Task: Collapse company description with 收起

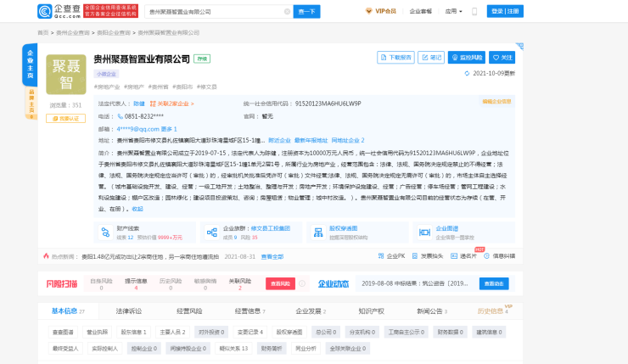Action: coord(137,208)
